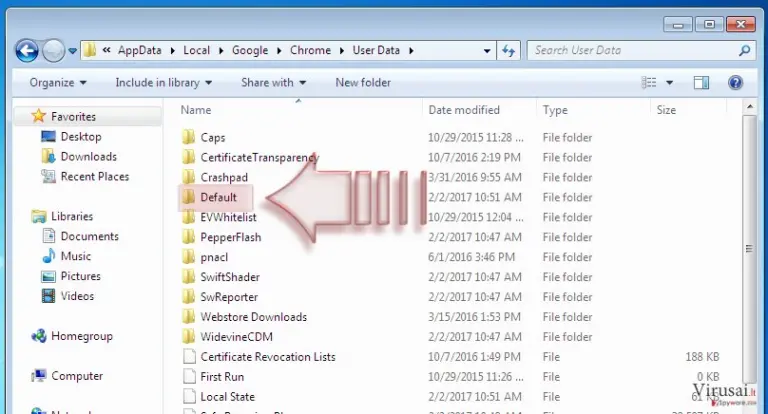
Task: Open the Include in library dropdown
Action: 164,83
